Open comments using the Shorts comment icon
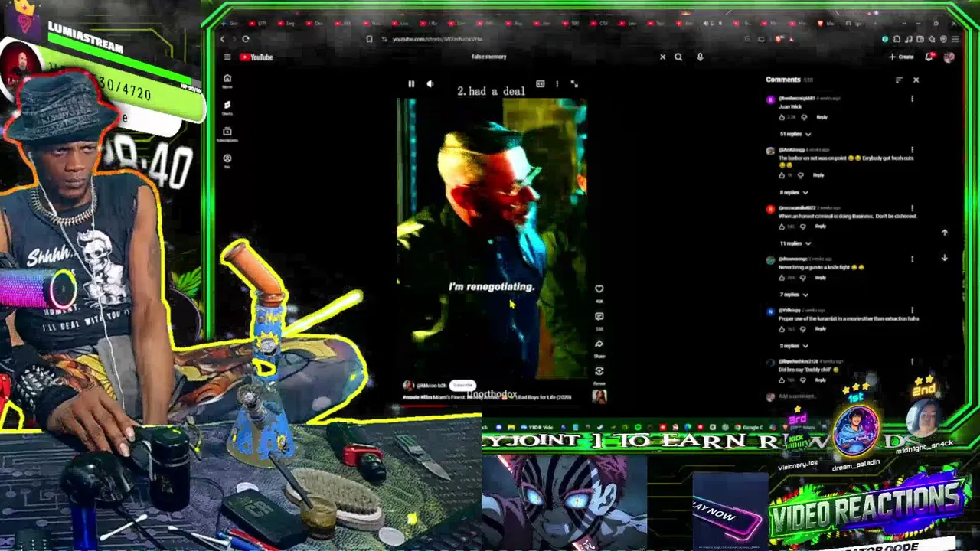Viewport: 980px width, 551px height. click(599, 316)
